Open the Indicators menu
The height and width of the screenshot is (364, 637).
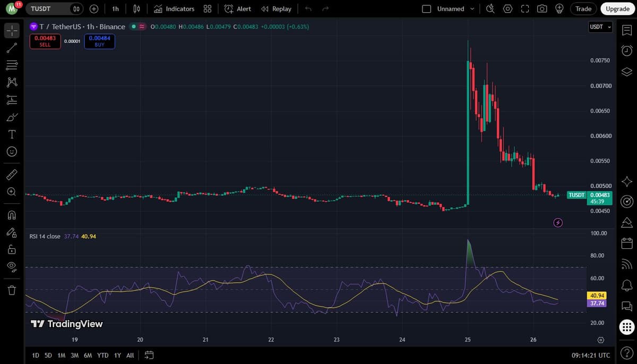(174, 9)
